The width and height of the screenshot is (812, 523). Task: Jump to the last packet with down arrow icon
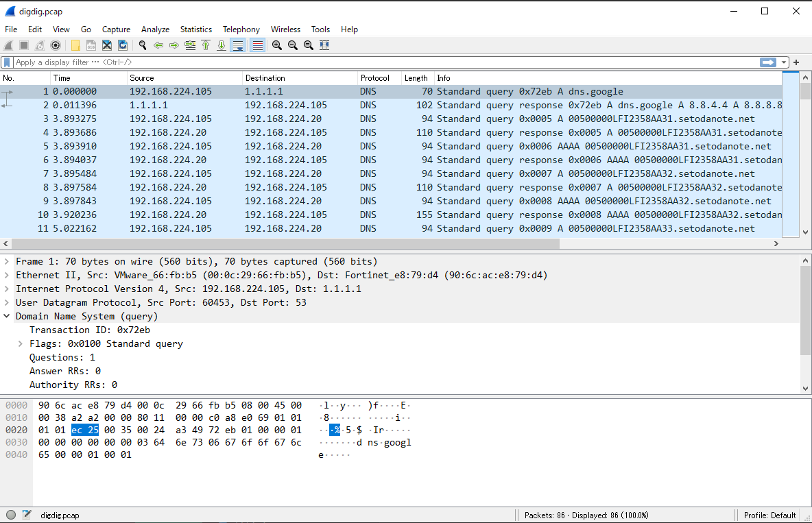click(222, 45)
